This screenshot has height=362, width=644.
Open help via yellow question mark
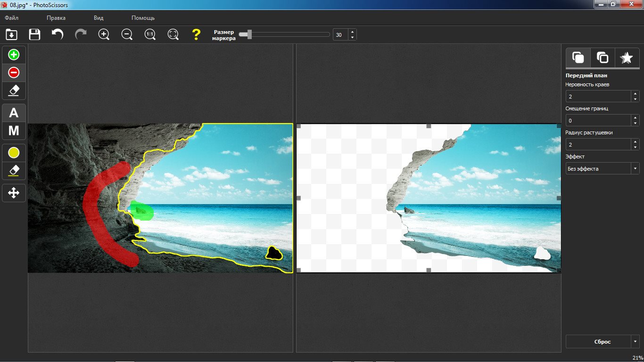pyautogui.click(x=196, y=34)
